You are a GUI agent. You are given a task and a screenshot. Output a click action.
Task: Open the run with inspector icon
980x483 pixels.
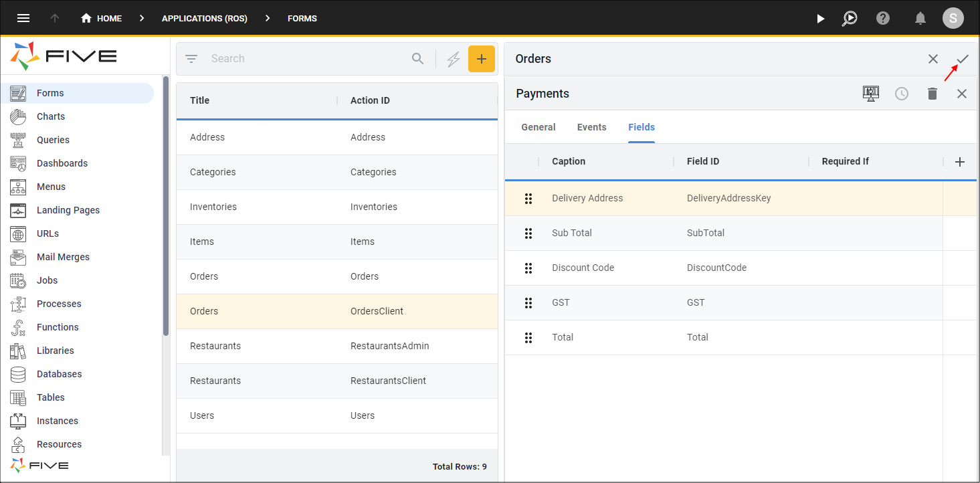850,18
